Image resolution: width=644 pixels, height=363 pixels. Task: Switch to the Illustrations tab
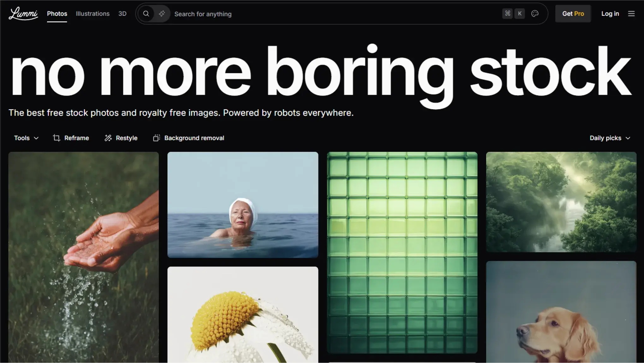(92, 14)
